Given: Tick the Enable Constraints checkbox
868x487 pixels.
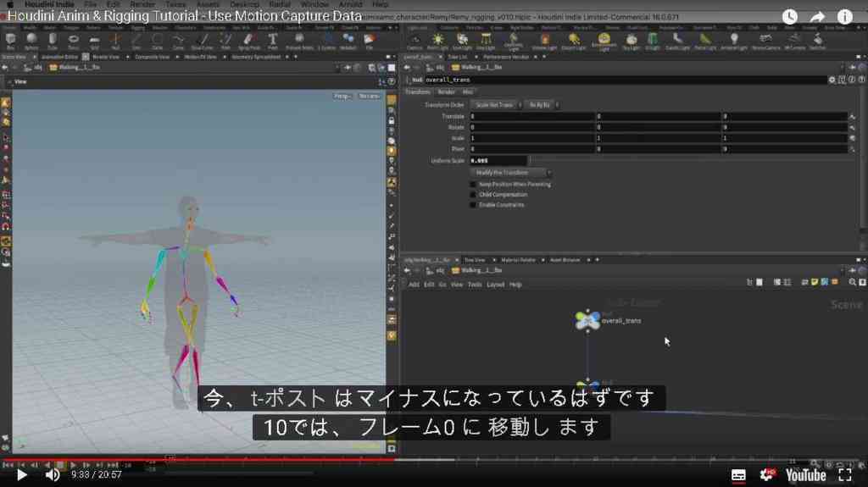Looking at the screenshot, I should [x=473, y=205].
